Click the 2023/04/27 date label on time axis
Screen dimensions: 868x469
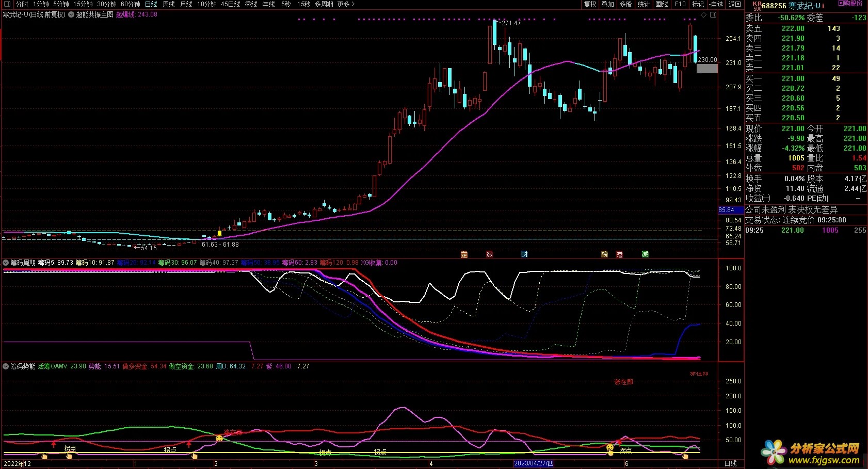pyautogui.click(x=534, y=463)
